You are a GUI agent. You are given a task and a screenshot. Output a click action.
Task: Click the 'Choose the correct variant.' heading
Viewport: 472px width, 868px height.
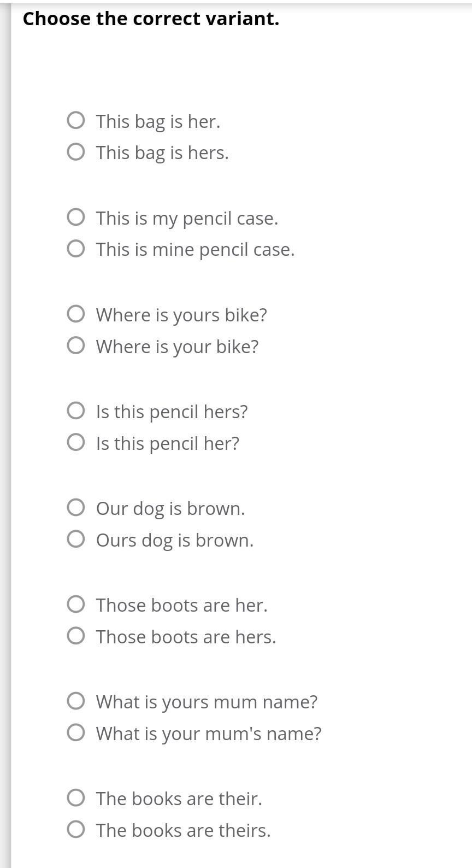(151, 19)
